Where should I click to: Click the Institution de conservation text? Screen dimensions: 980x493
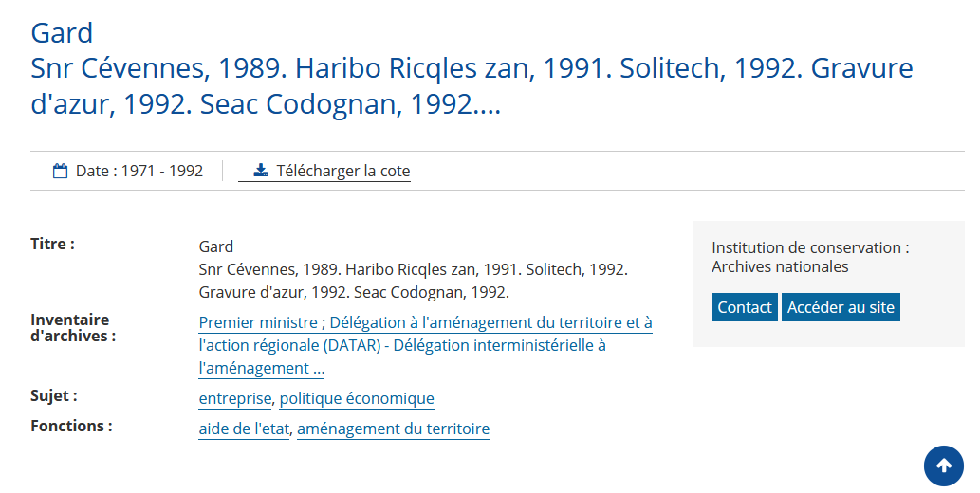810,248
